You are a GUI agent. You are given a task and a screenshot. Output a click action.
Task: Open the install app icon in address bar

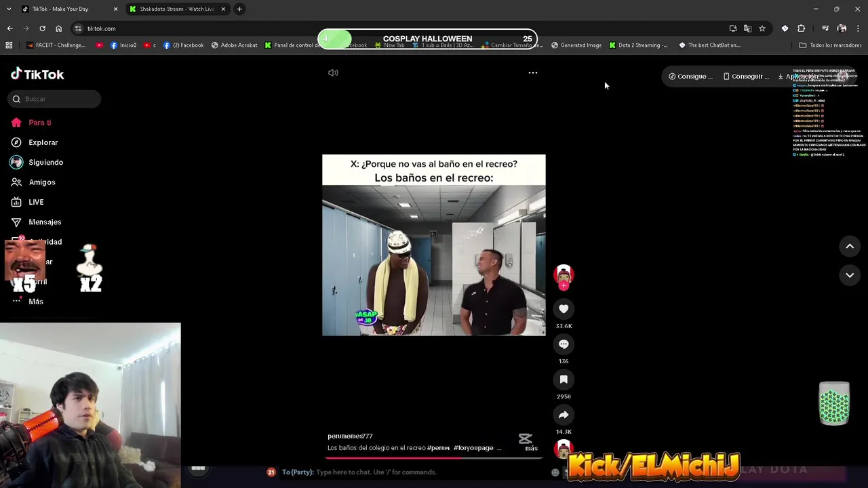(x=733, y=28)
